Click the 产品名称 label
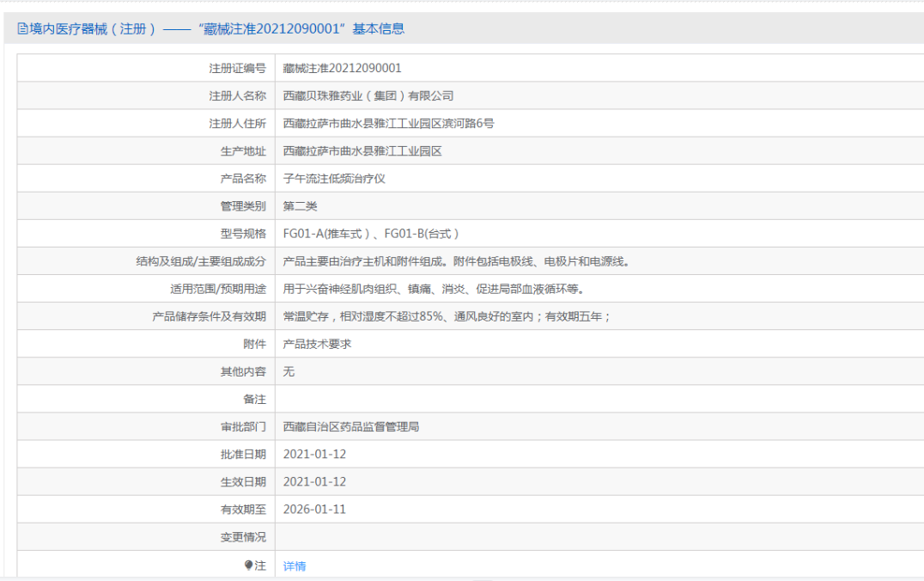924x581 pixels. 243,179
